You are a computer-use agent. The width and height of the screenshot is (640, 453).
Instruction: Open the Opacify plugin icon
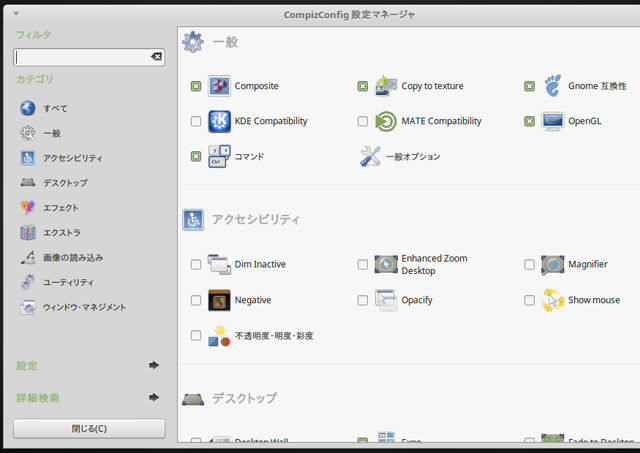pos(386,300)
